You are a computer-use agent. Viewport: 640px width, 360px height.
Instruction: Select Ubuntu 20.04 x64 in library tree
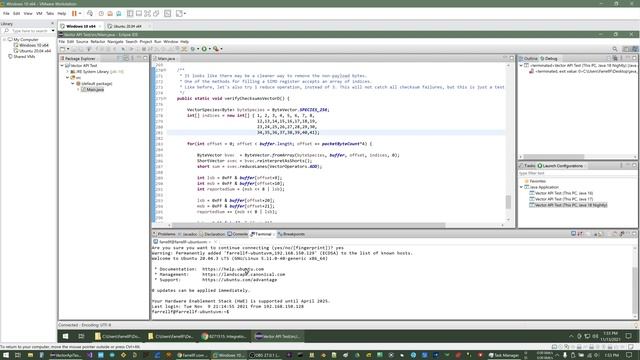coord(32,51)
